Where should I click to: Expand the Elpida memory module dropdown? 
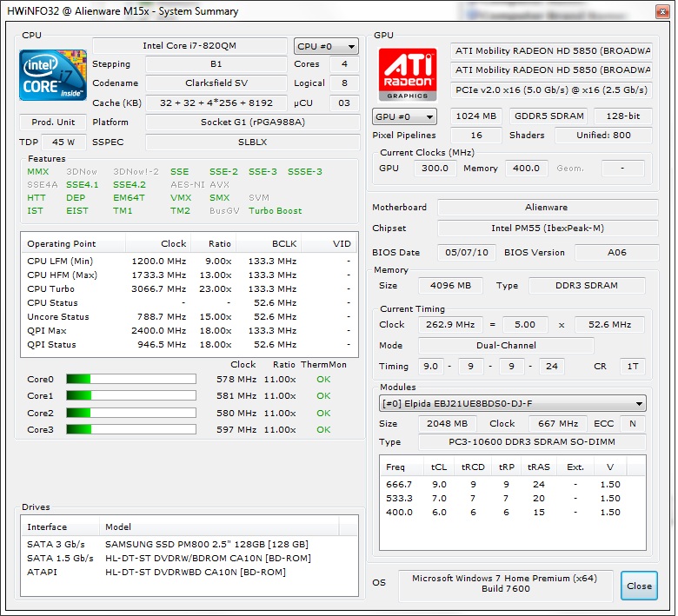coord(512,404)
